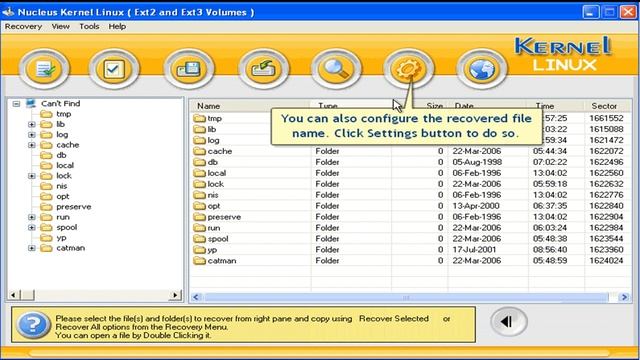
Task: Expand the lock folder in tree
Action: [x=32, y=176]
